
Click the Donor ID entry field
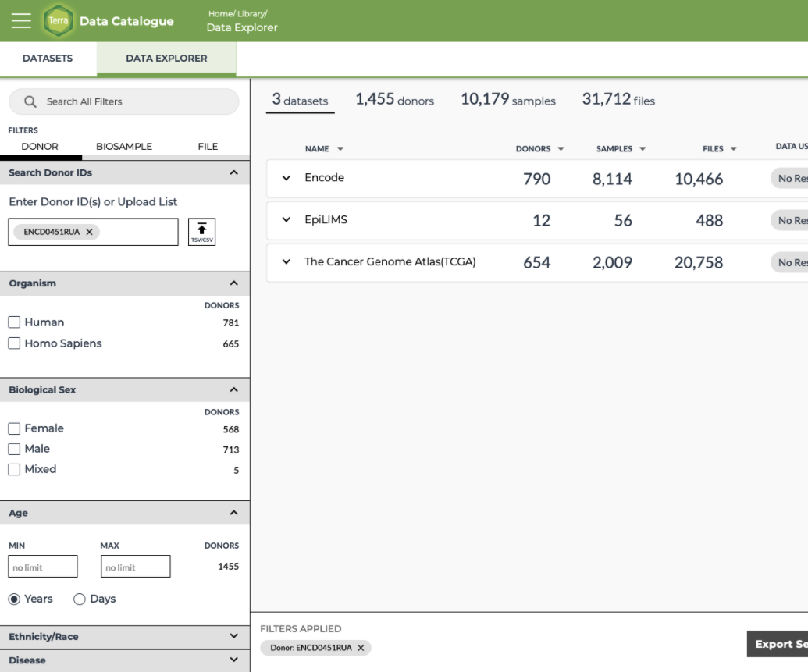[x=93, y=232]
